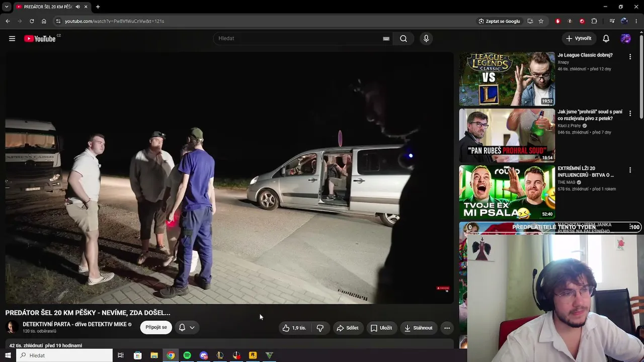Click the Vytvořit create button

[x=579, y=39]
